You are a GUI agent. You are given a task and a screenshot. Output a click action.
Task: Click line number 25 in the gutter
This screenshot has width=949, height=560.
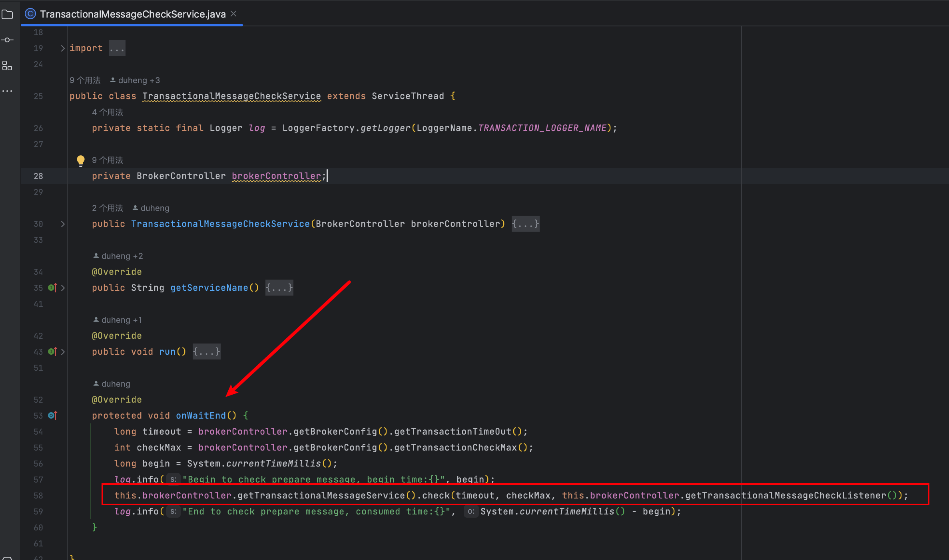click(38, 96)
